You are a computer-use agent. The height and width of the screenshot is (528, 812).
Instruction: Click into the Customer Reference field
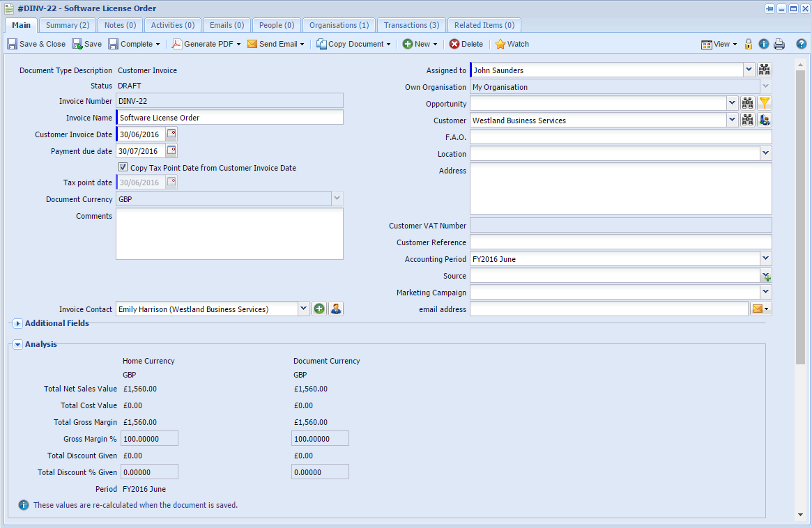click(x=621, y=242)
